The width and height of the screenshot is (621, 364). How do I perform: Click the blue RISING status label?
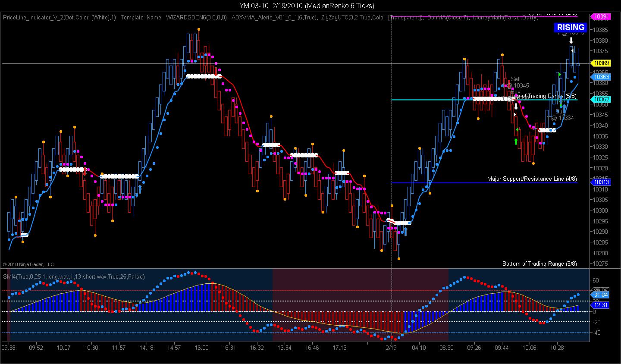point(571,28)
